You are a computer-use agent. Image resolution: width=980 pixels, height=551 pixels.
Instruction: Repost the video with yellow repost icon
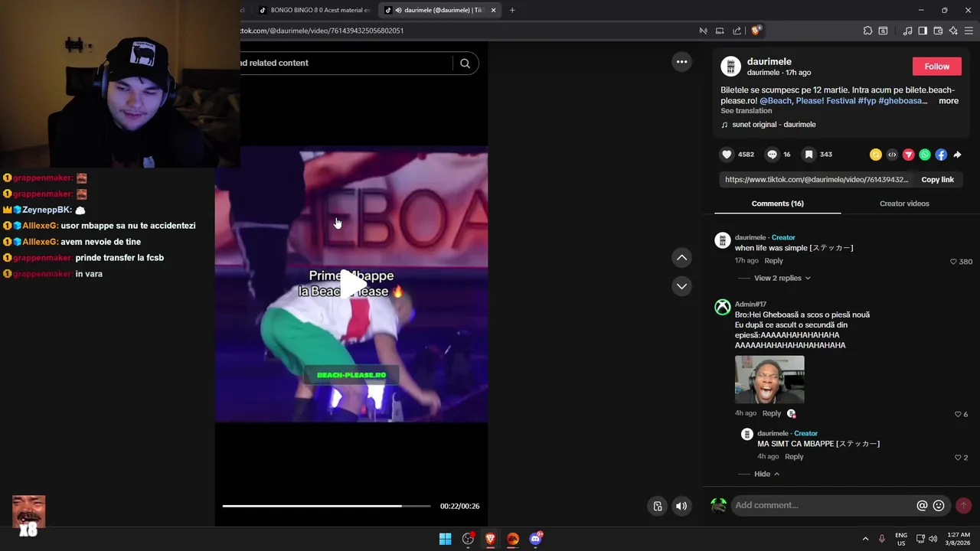pyautogui.click(x=876, y=155)
